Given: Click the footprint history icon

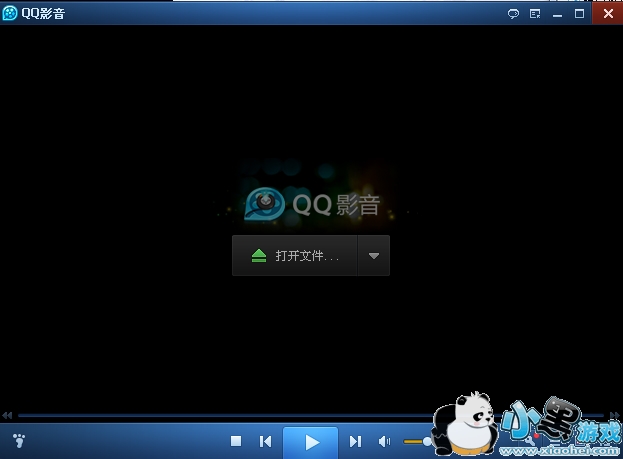Looking at the screenshot, I should [x=19, y=441].
